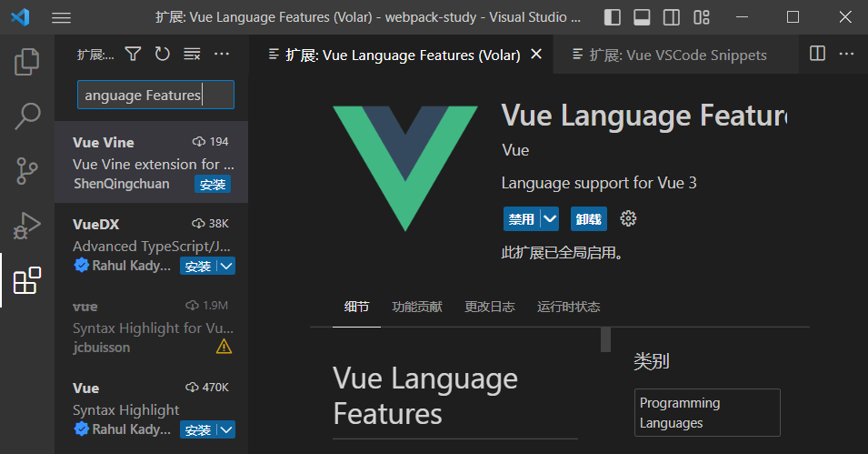
Task: Click the extension search input field
Action: pyautogui.click(x=155, y=95)
